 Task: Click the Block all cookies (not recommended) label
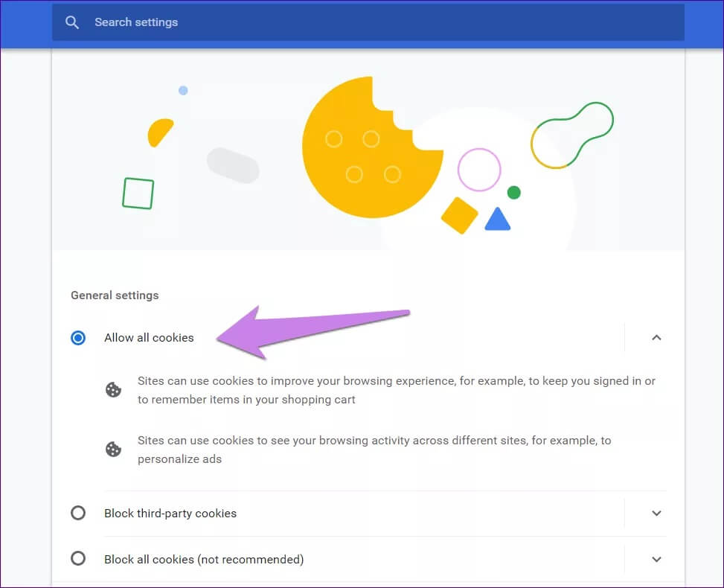click(x=204, y=559)
